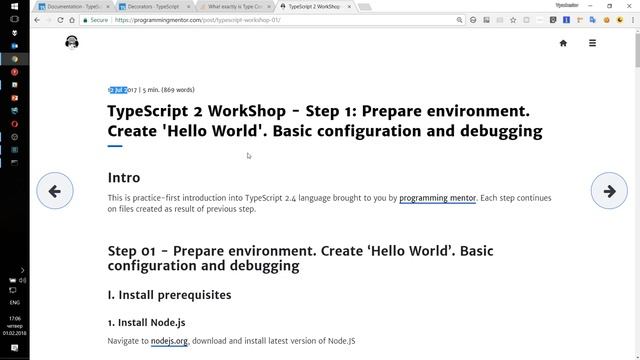This screenshot has width=640, height=360.
Task: Open the active Chrome taskbar icon
Action: point(14,59)
